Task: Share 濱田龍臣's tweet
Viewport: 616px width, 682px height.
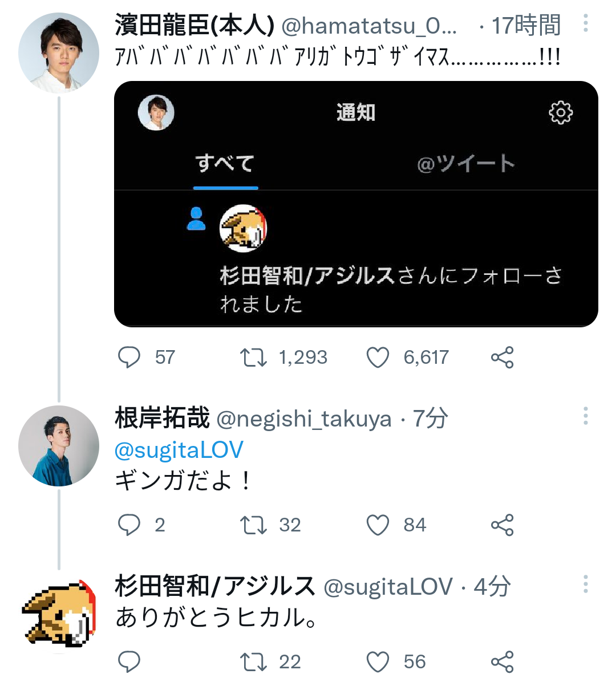Action: 502,358
